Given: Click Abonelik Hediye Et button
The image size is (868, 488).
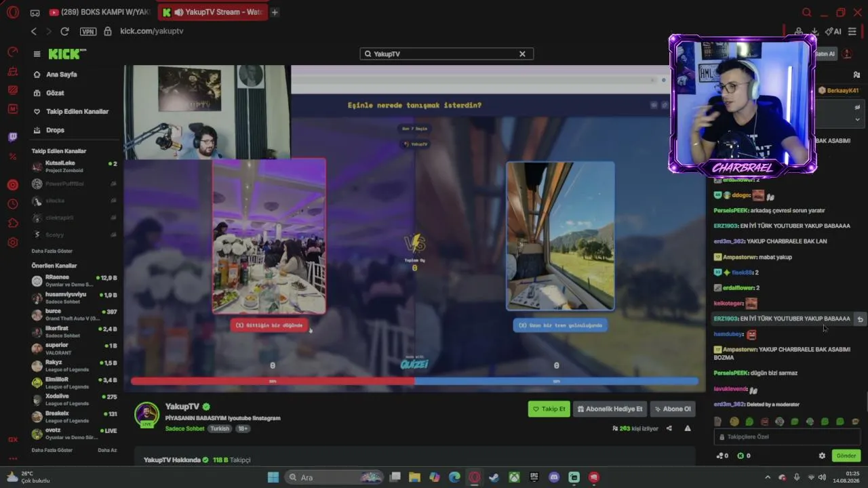Looking at the screenshot, I should (x=610, y=409).
